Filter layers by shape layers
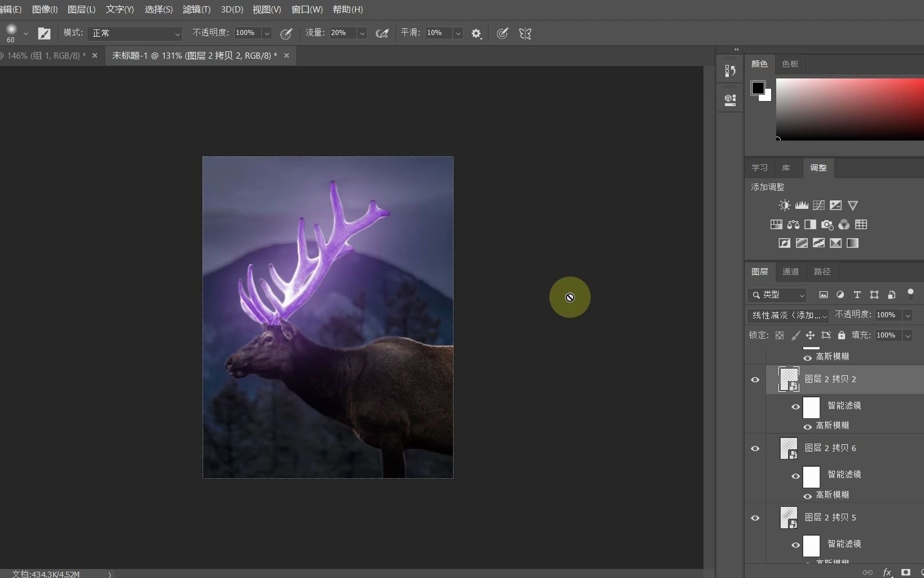 click(874, 295)
